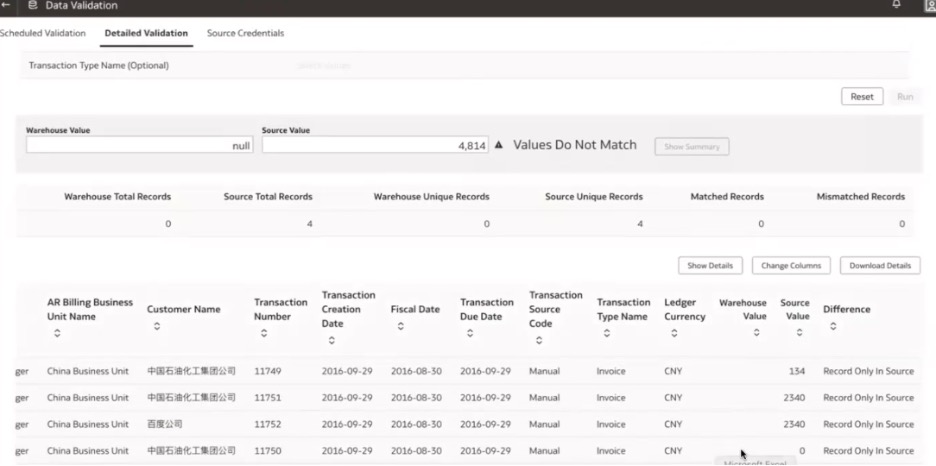Click Source Total Records header
936x466 pixels.
click(x=268, y=196)
